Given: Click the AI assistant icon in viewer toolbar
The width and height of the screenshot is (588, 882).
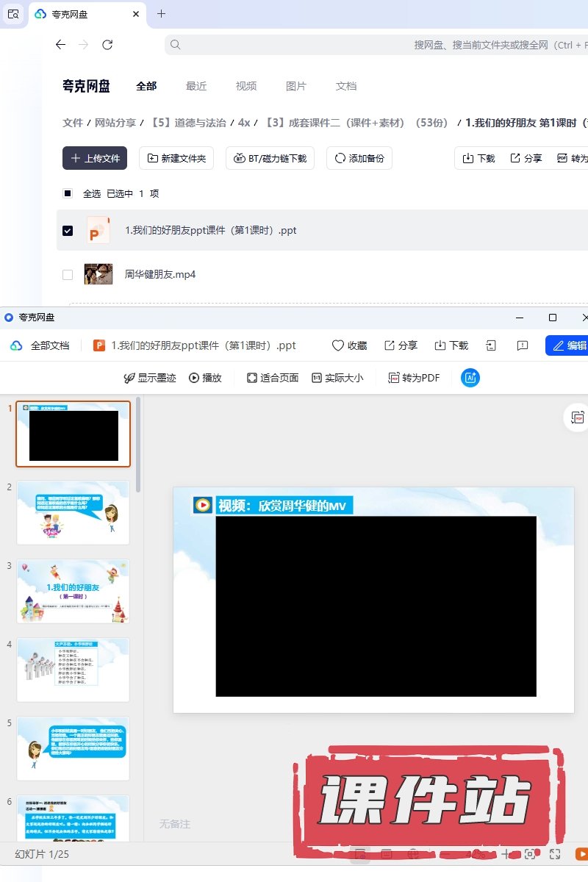Looking at the screenshot, I should click(x=470, y=378).
